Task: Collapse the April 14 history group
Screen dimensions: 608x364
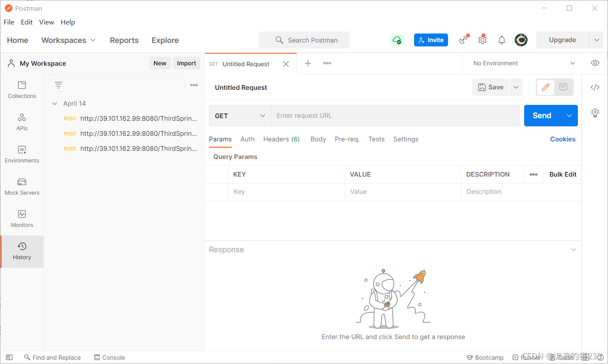Action: point(55,104)
